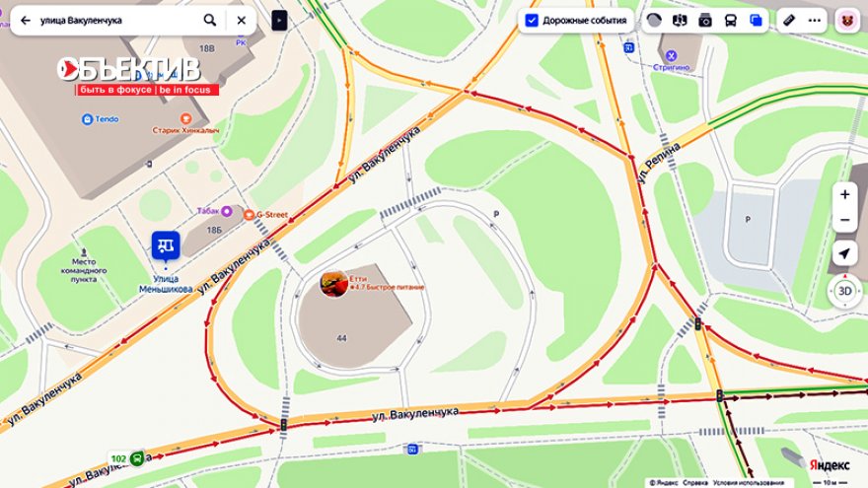
Task: Clear the search with X button
Action: click(242, 21)
